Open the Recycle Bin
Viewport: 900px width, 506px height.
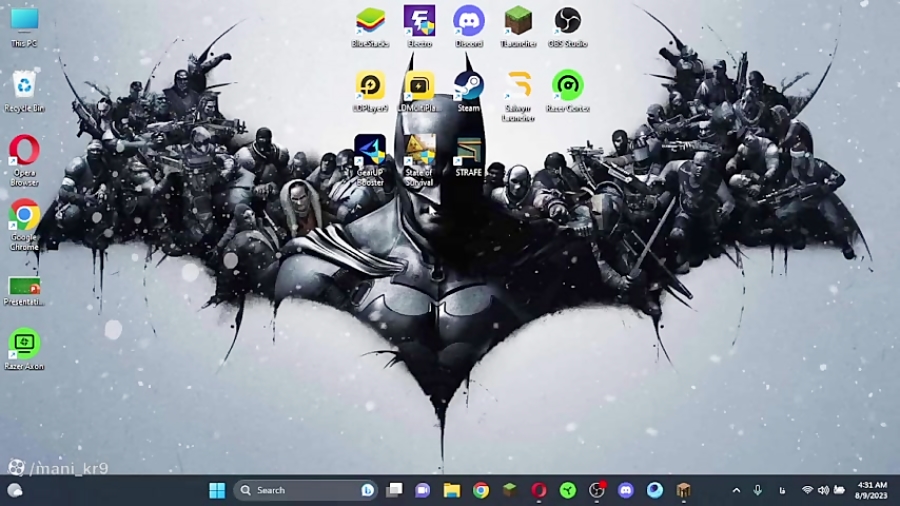[24, 91]
